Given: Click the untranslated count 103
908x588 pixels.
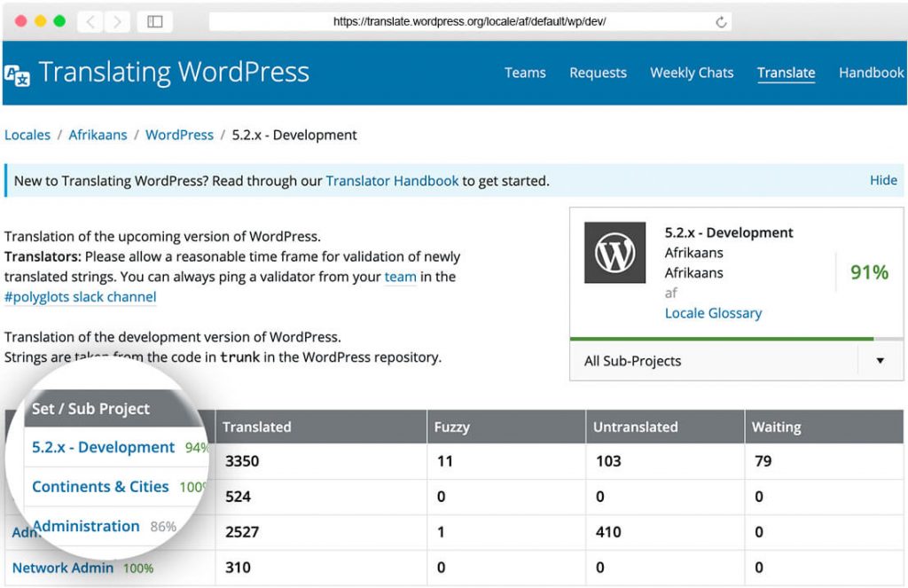Looking at the screenshot, I should coord(608,461).
